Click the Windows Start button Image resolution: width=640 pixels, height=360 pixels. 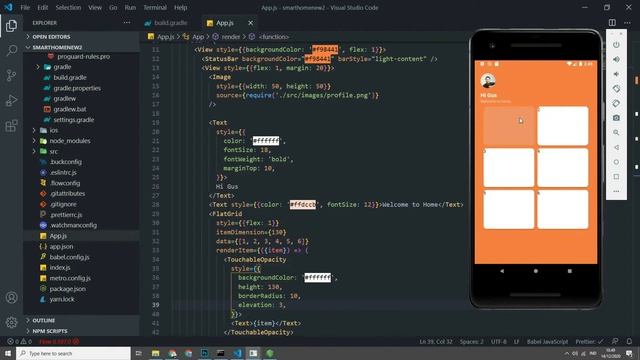[8, 353]
